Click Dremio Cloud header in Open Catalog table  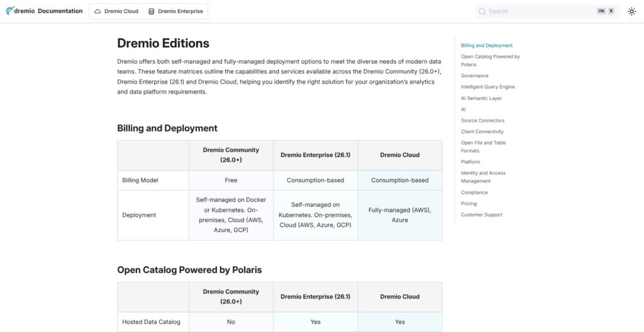pos(399,297)
